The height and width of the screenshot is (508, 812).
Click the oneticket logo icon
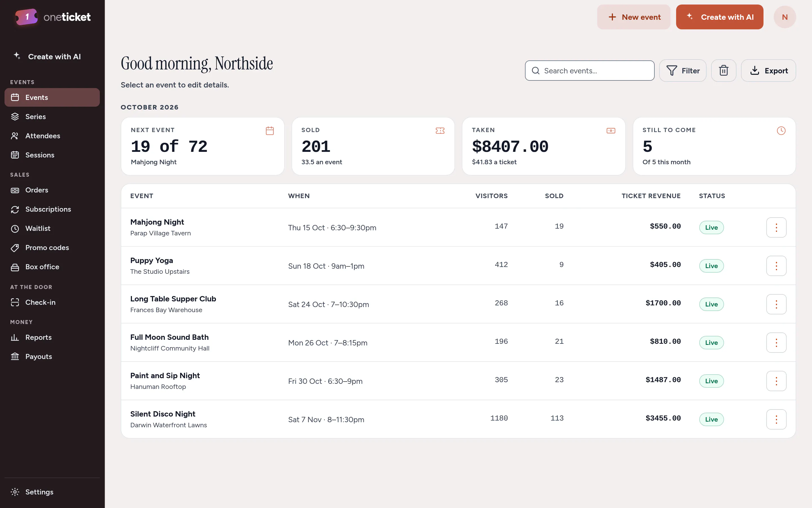(x=27, y=17)
